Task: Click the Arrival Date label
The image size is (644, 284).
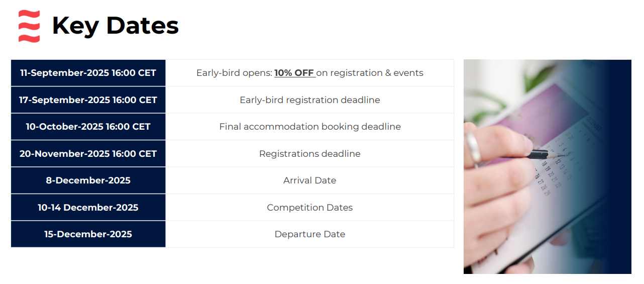Action: click(x=310, y=180)
